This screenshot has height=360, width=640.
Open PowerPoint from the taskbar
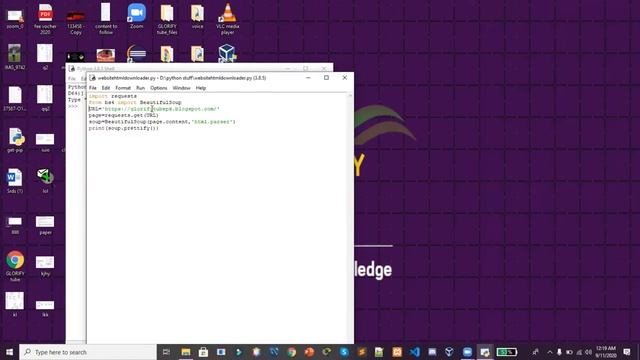[309, 352]
